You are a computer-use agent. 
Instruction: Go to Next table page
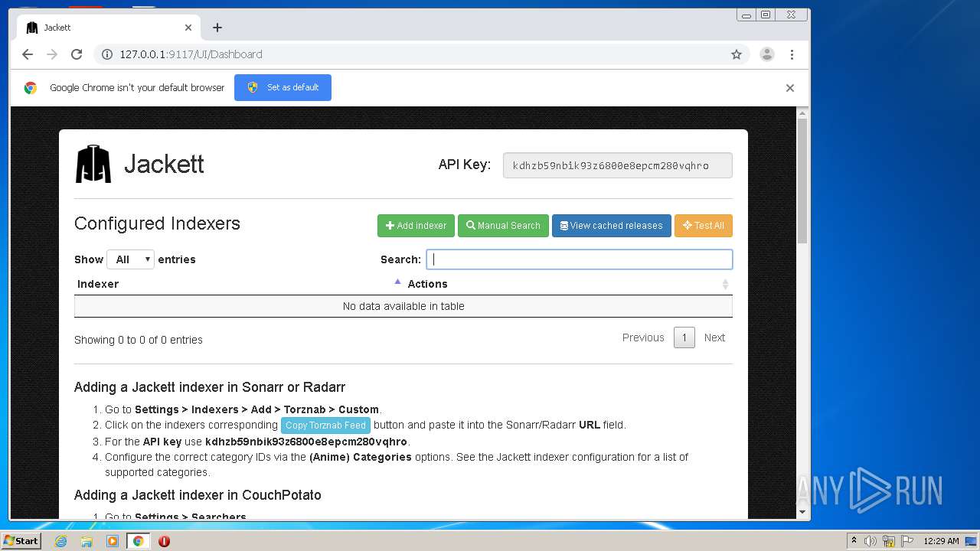click(x=714, y=337)
